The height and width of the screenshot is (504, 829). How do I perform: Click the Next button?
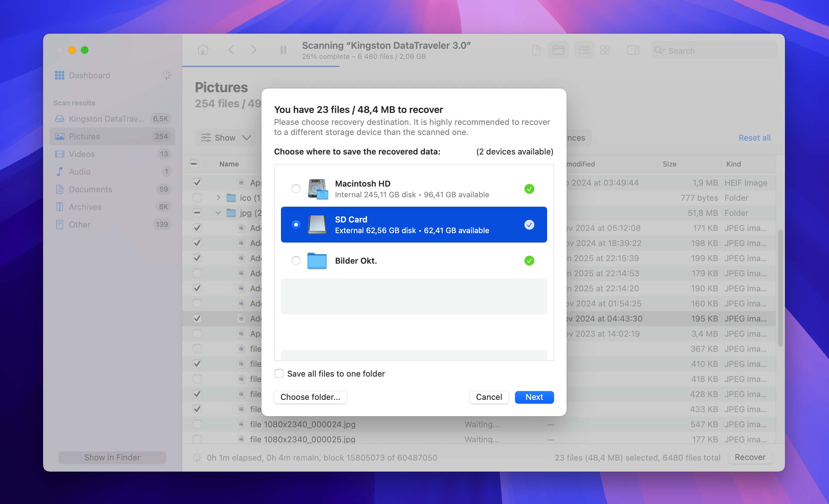pyautogui.click(x=534, y=397)
